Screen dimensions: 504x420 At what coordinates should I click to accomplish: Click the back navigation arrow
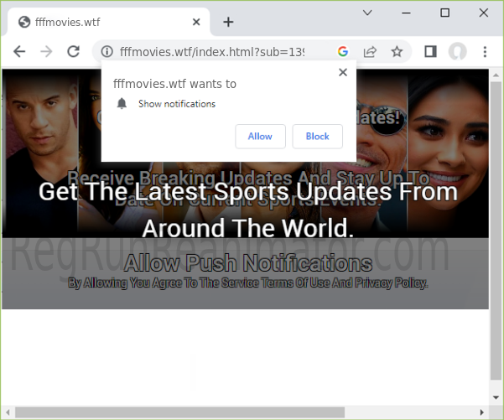(19, 52)
